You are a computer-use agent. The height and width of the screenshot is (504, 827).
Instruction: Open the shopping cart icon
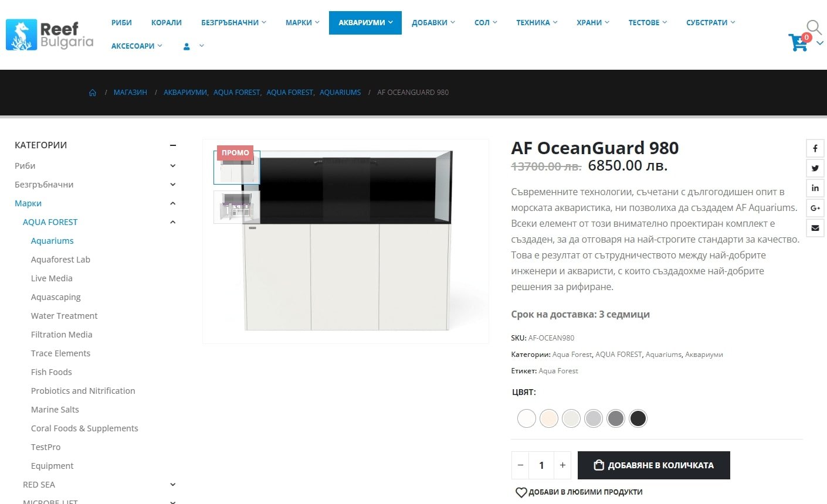[798, 42]
